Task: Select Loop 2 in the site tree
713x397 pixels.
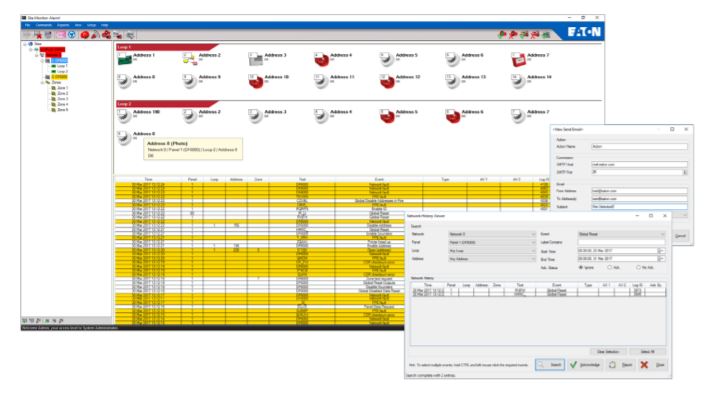Action: point(62,71)
